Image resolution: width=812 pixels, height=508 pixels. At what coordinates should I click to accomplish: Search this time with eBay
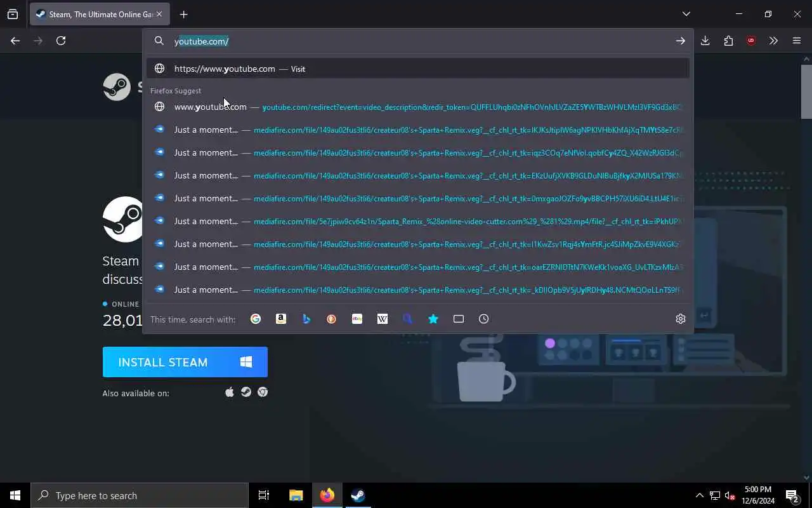click(x=357, y=319)
